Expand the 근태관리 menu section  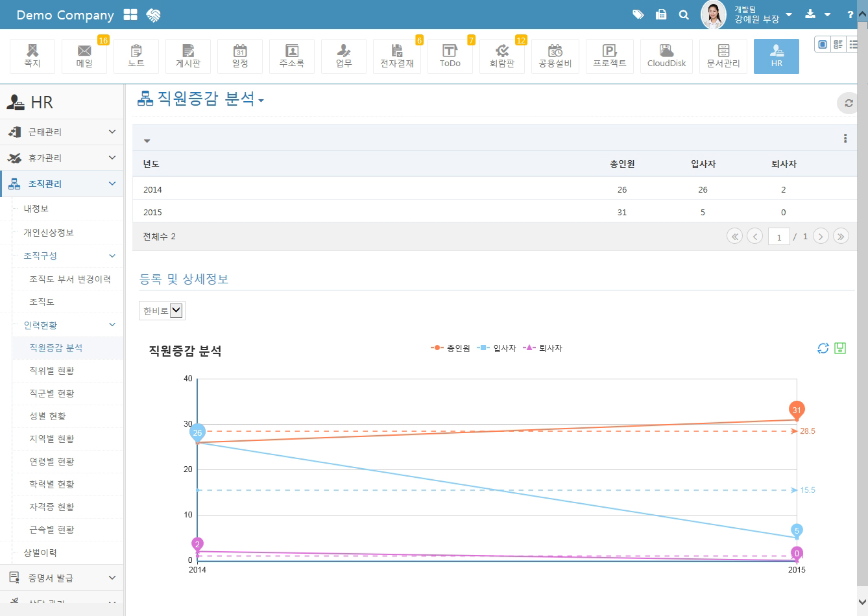(62, 132)
